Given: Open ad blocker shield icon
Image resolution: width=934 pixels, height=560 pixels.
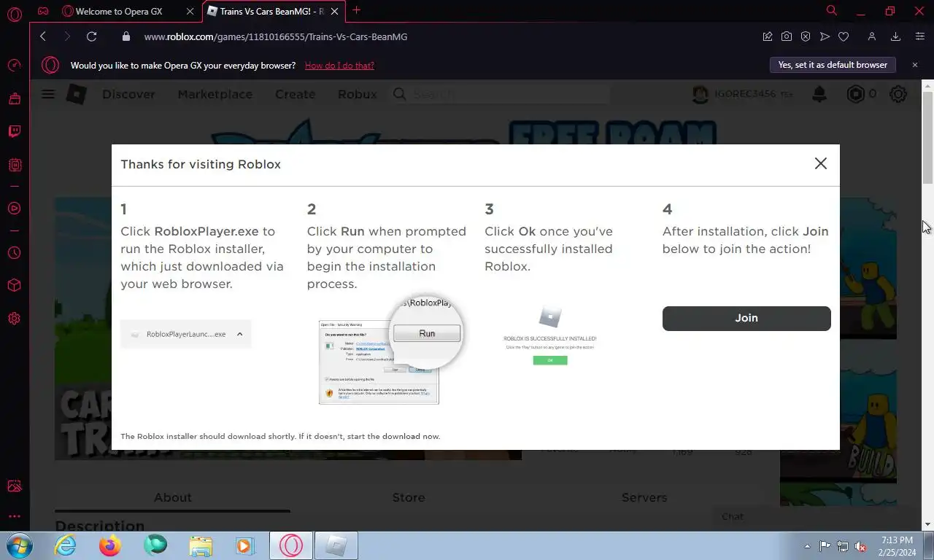Looking at the screenshot, I should pyautogui.click(x=806, y=36).
